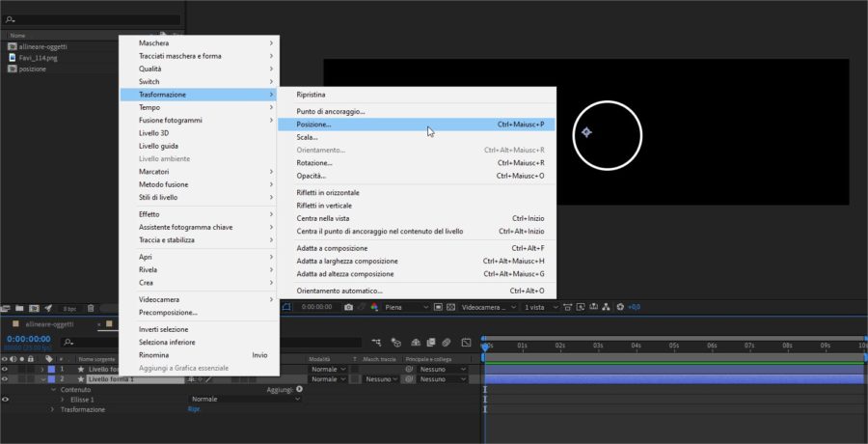Click the Interpret Footage icon in Project panel
This screenshot has height=444, width=868.
point(5,309)
